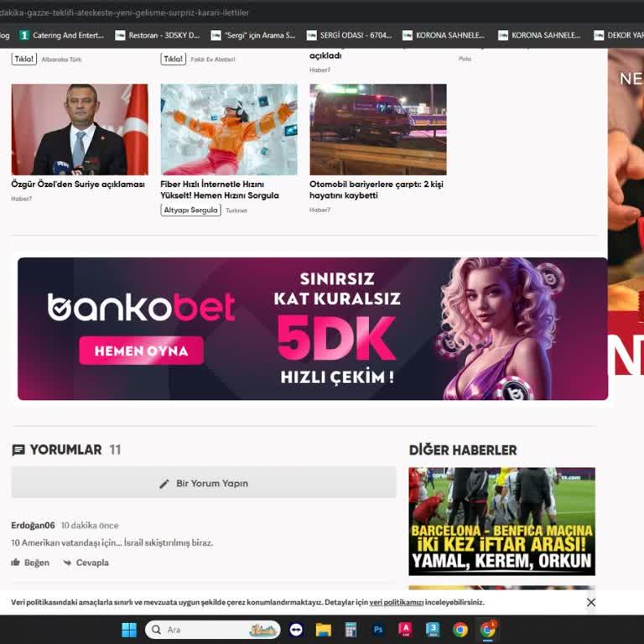The image size is (644, 644).
Task: Click the taskbar Ara search box
Action: tap(212, 630)
